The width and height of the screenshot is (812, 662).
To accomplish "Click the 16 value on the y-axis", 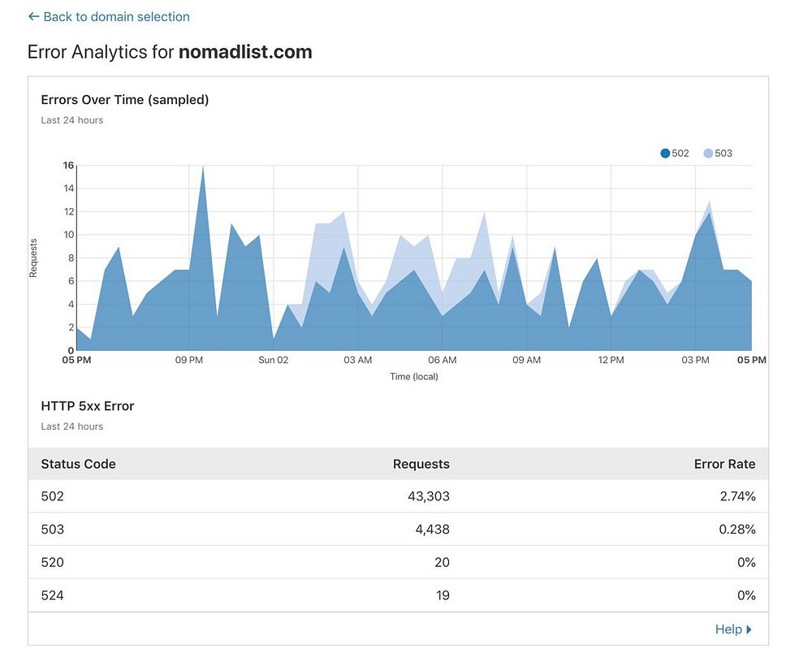I will tap(68, 165).
